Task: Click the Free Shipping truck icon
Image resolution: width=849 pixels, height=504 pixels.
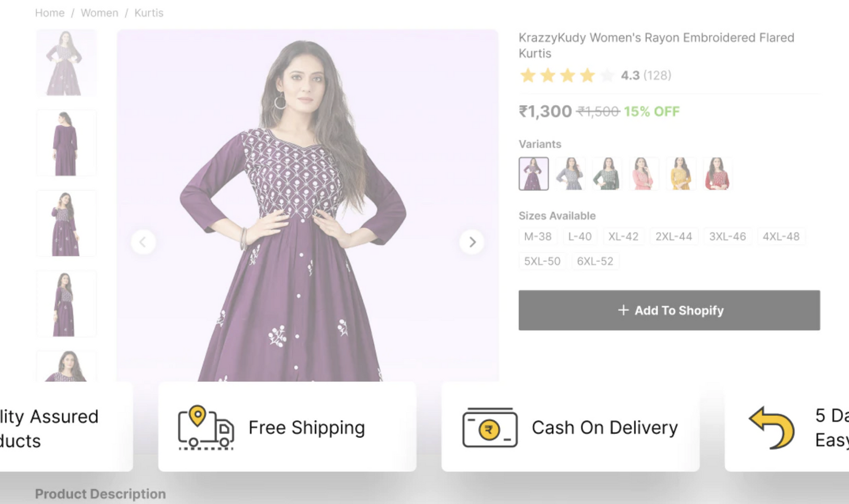Action: [205, 428]
